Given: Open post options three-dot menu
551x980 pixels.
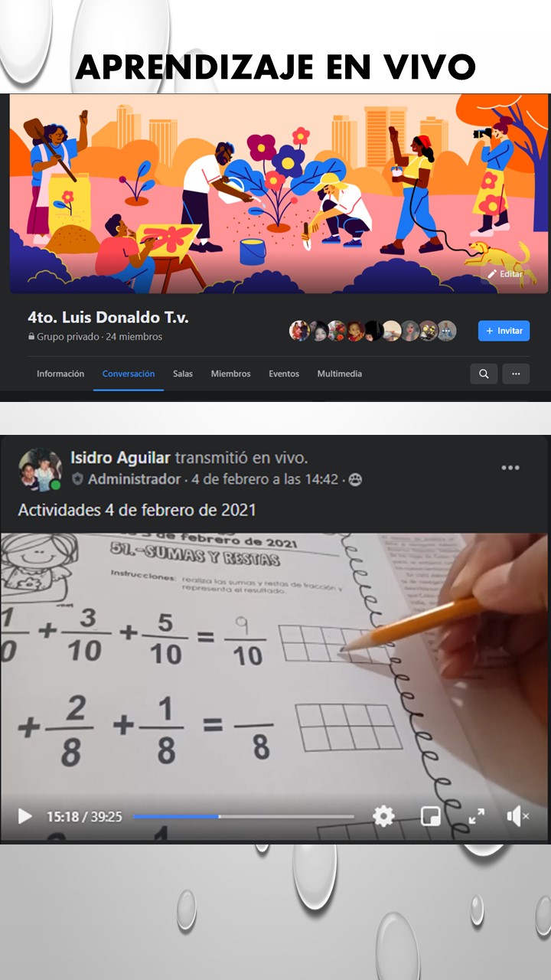Looking at the screenshot, I should coord(510,468).
